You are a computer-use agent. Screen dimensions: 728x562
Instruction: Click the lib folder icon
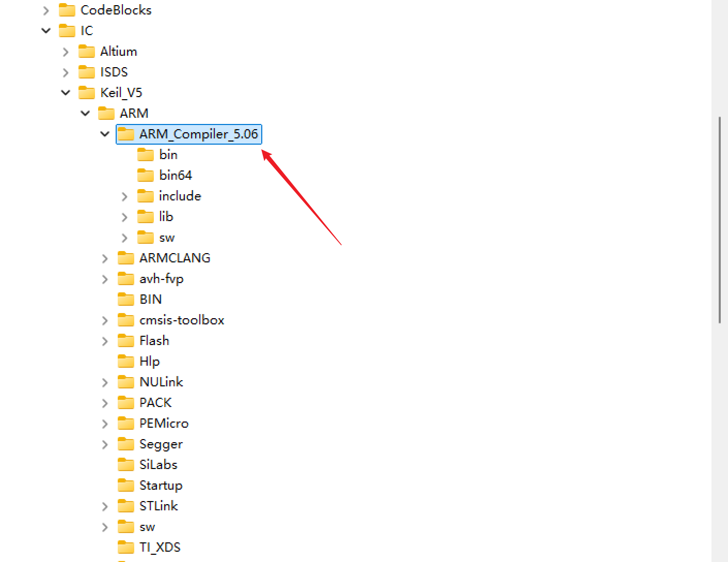coord(145,216)
